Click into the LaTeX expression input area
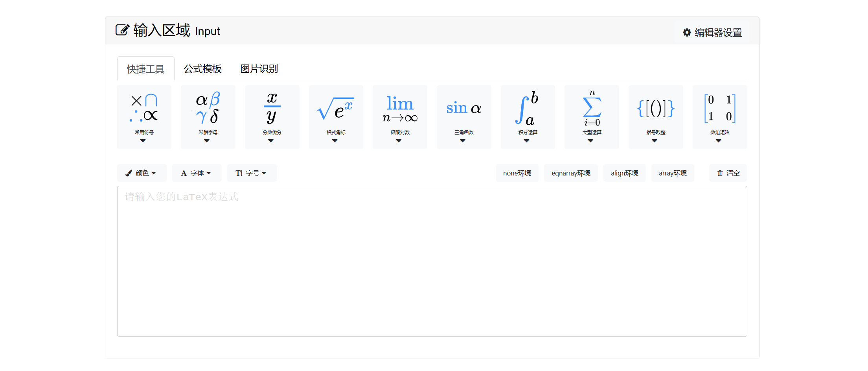868x371 pixels. [432, 261]
